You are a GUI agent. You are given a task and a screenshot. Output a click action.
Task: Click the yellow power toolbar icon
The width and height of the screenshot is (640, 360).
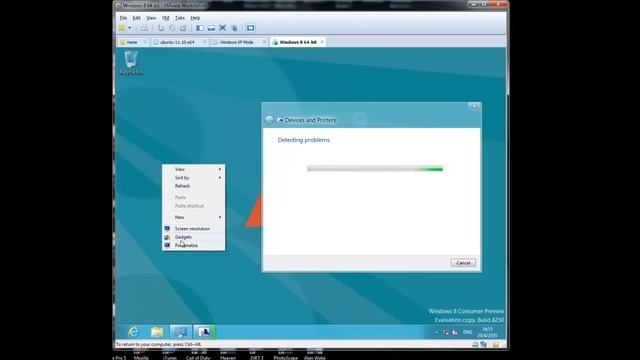(x=122, y=28)
